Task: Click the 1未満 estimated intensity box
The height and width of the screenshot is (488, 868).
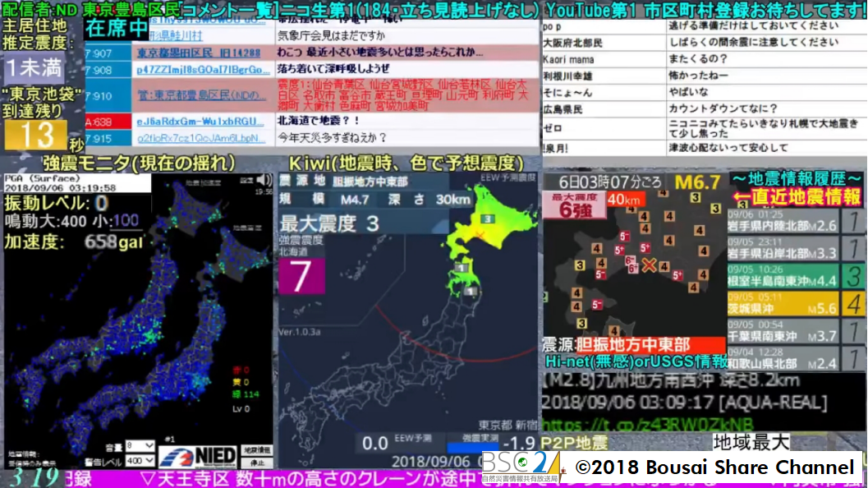Action: tap(34, 67)
